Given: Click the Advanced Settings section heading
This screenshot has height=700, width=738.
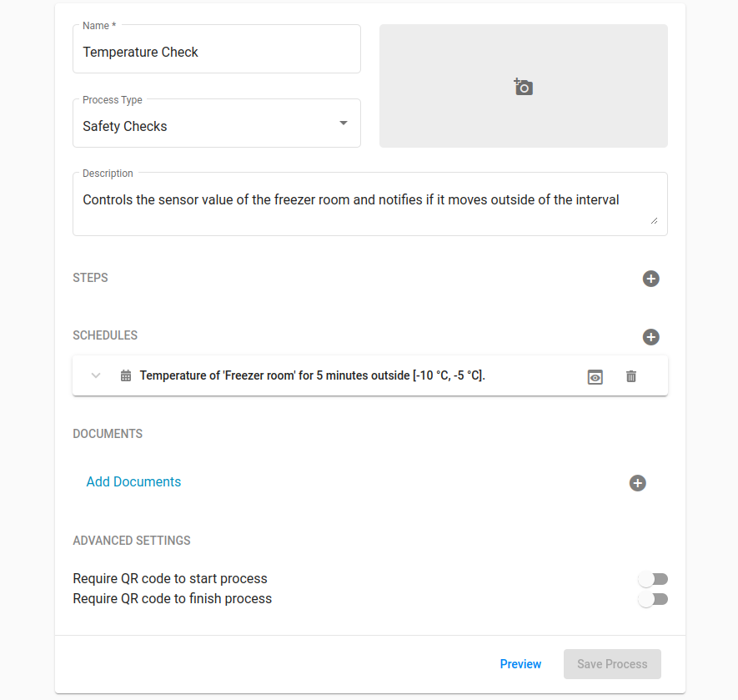Looking at the screenshot, I should click(132, 541).
